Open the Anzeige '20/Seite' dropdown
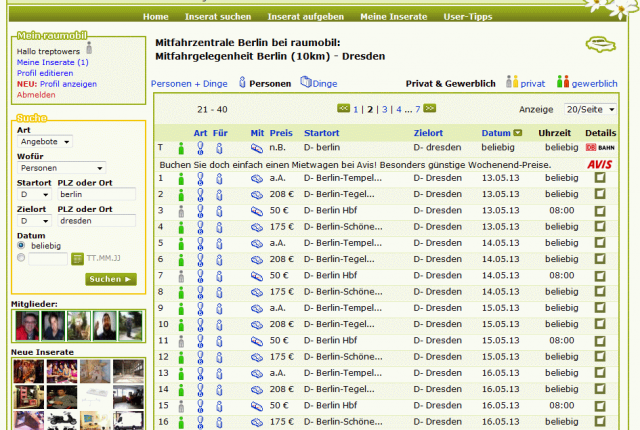This screenshot has height=430, width=640. coord(590,109)
